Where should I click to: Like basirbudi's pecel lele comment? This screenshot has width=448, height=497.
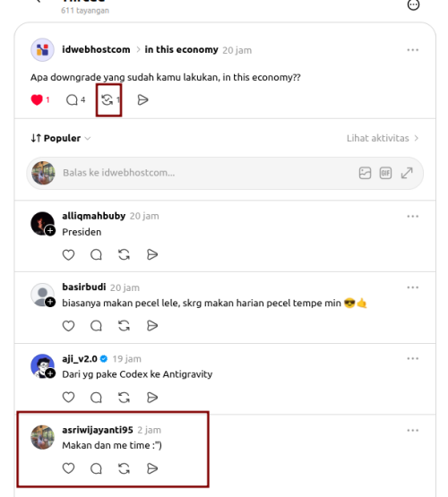pyautogui.click(x=68, y=326)
